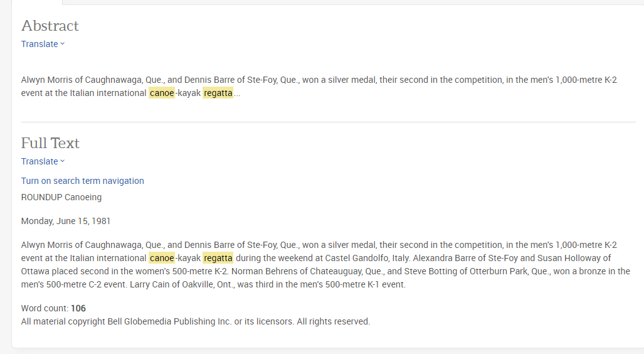Click the date "Monday, June 15, 1981"
The image size is (644, 354).
[x=66, y=221]
